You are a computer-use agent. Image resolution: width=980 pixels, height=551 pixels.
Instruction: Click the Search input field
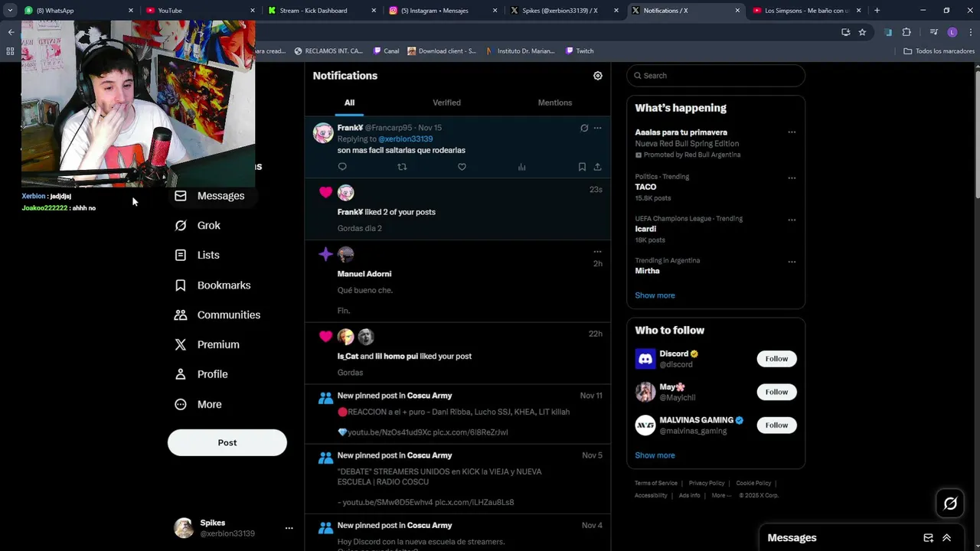716,76
